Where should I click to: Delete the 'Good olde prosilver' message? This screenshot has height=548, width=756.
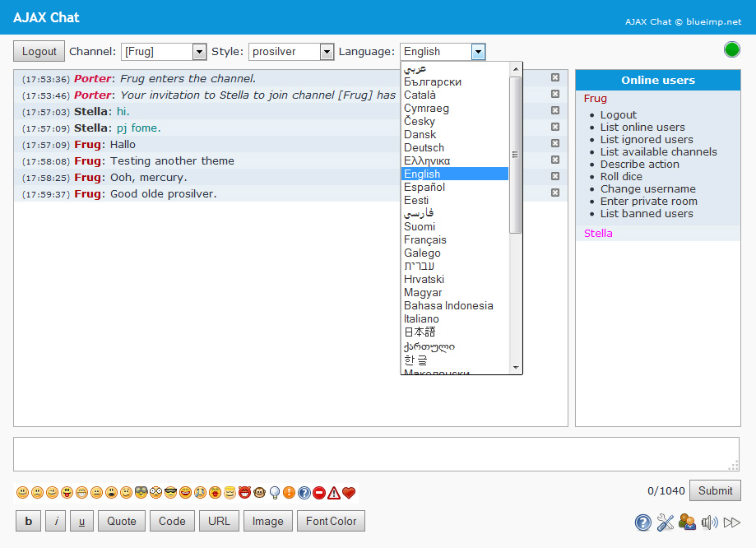click(555, 193)
